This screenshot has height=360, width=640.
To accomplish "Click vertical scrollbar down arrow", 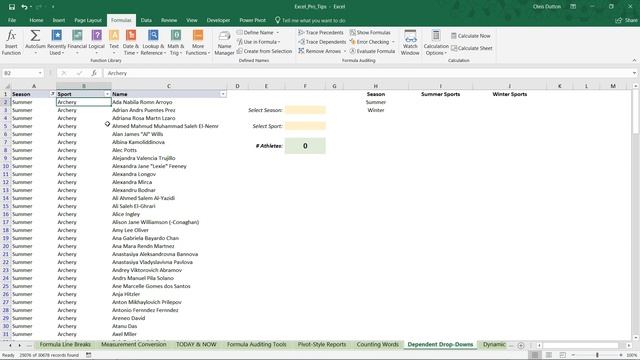I will click(636, 338).
